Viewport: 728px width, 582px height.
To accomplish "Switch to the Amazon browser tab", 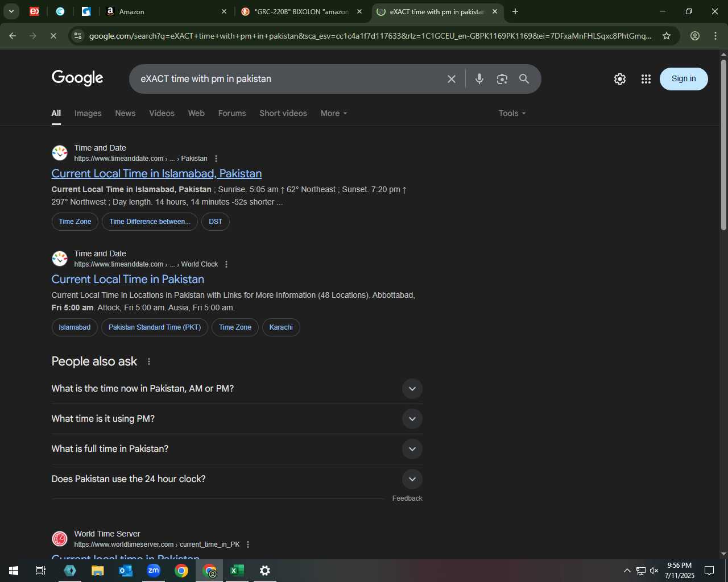I will 165,11.
